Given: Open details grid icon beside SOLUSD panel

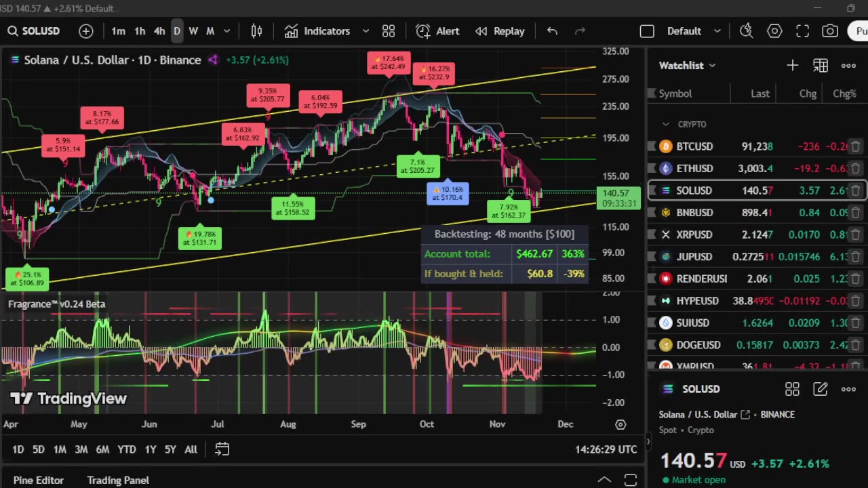Looking at the screenshot, I should (x=792, y=389).
